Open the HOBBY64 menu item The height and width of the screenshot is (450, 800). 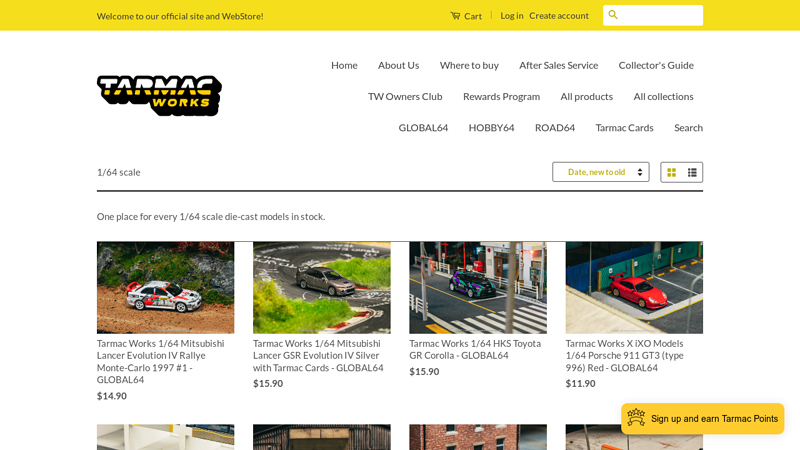tap(491, 127)
